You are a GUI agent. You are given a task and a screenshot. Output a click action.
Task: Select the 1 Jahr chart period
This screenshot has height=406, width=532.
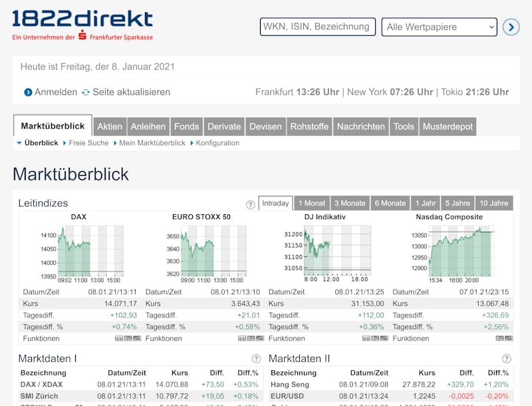[x=426, y=203]
